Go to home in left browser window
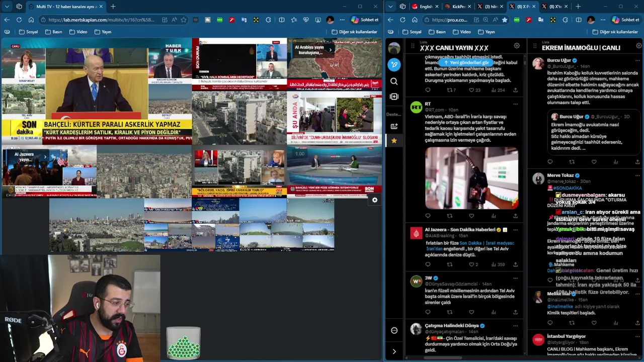Screen dimensions: 644x362 click(x=31, y=20)
